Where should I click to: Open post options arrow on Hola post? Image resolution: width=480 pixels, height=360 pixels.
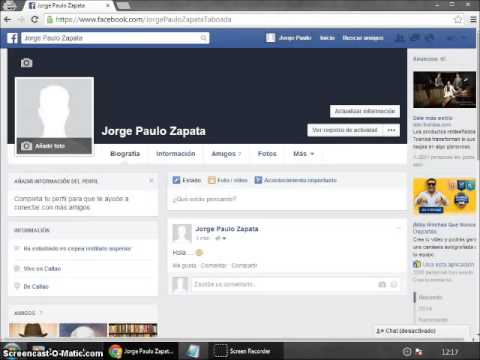(398, 228)
